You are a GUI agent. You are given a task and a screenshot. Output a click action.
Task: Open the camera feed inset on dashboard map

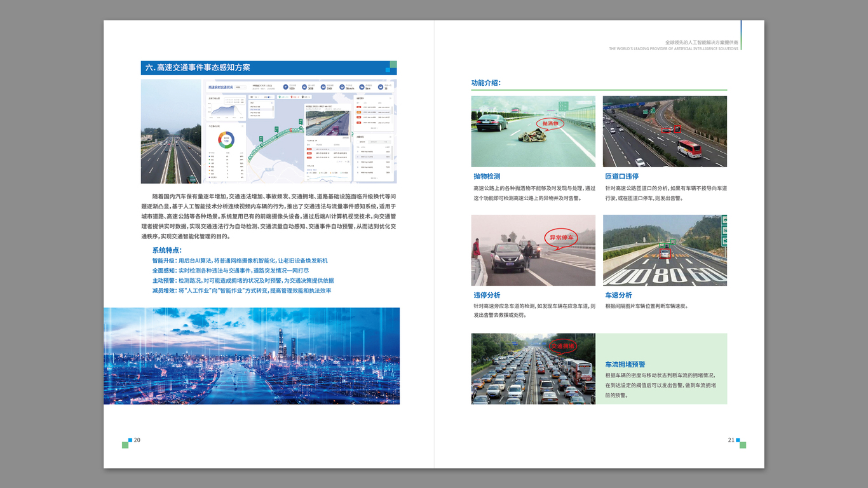327,123
